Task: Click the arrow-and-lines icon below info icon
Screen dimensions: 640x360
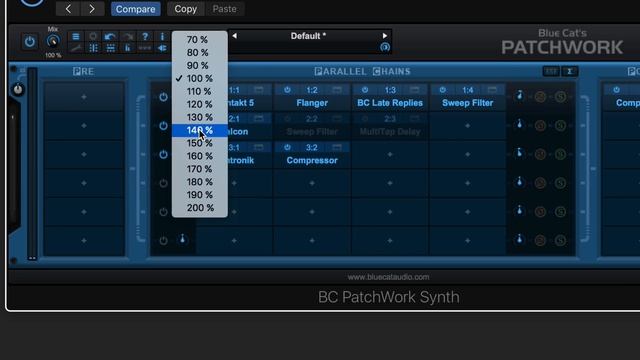Action: (x=162, y=48)
